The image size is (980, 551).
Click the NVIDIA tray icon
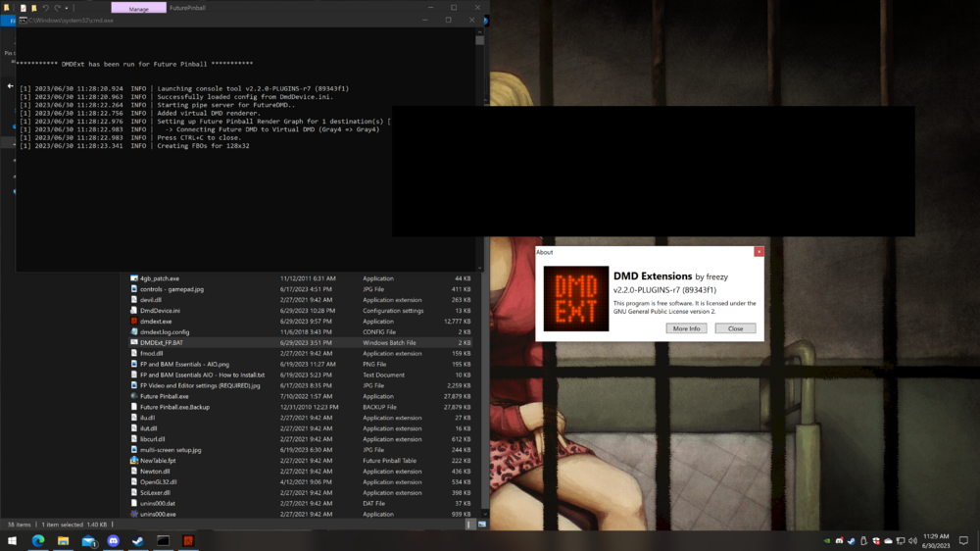827,541
